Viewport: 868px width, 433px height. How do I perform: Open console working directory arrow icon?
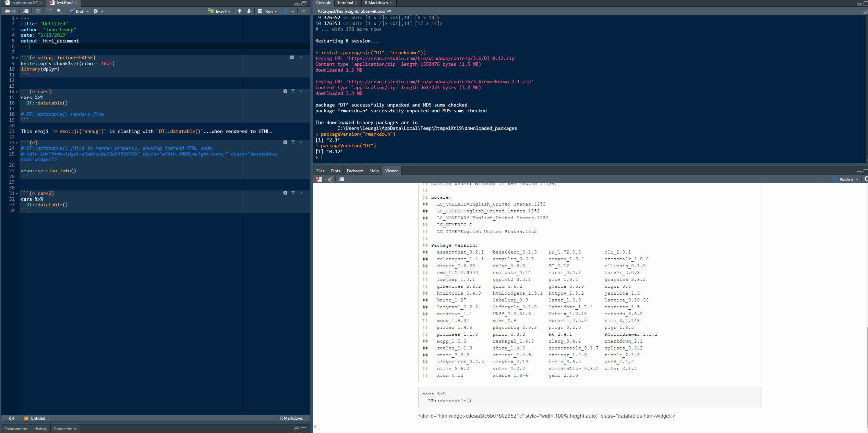[x=389, y=11]
